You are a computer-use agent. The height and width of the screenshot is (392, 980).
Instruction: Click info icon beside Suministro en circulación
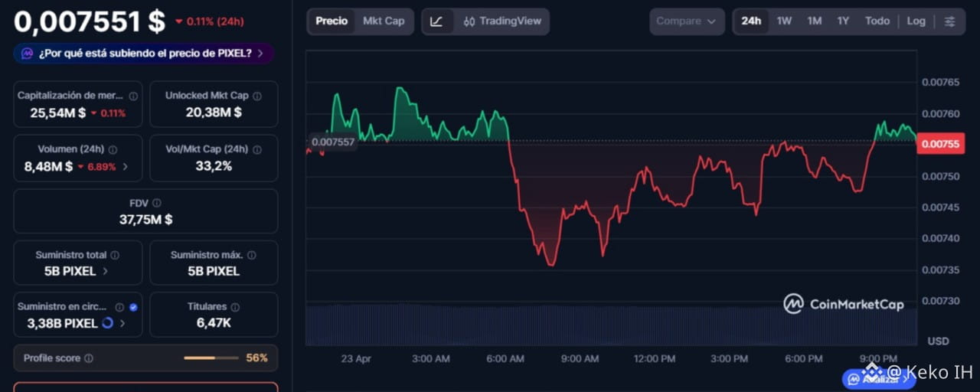pos(119,307)
